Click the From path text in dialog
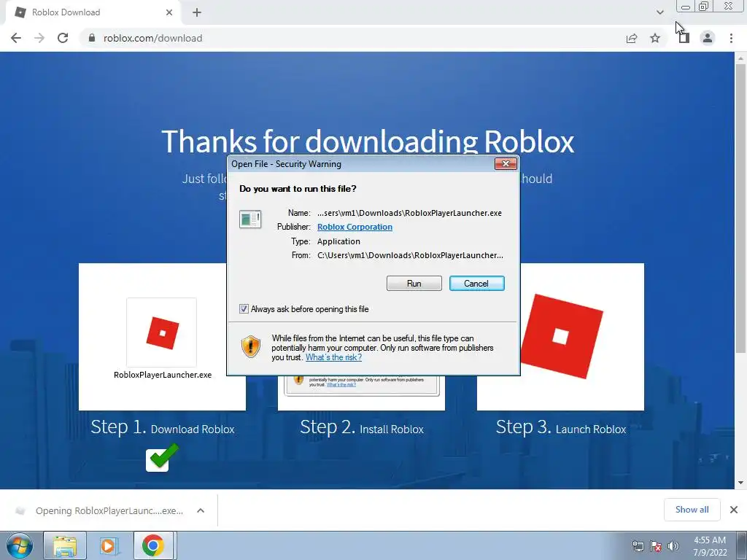The image size is (747, 560). point(410,255)
